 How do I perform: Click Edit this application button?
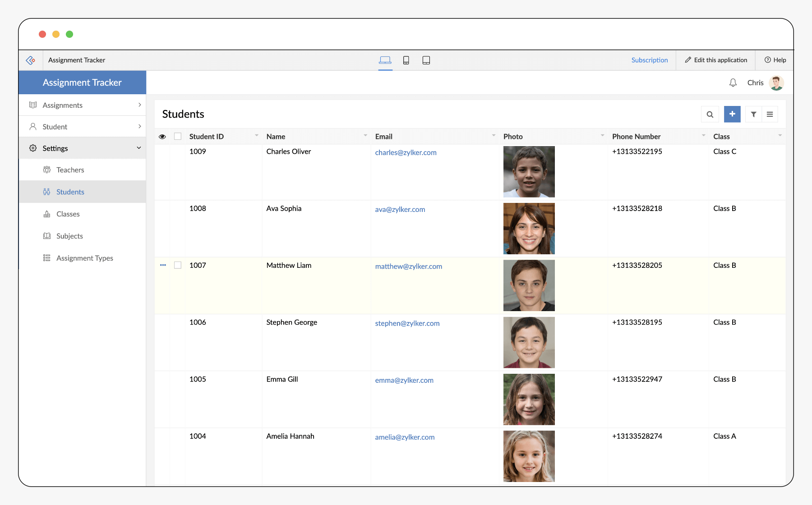(x=716, y=60)
